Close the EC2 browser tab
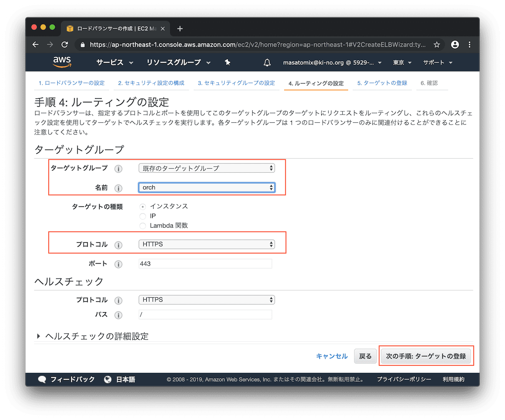The image size is (505, 420). 163,29
